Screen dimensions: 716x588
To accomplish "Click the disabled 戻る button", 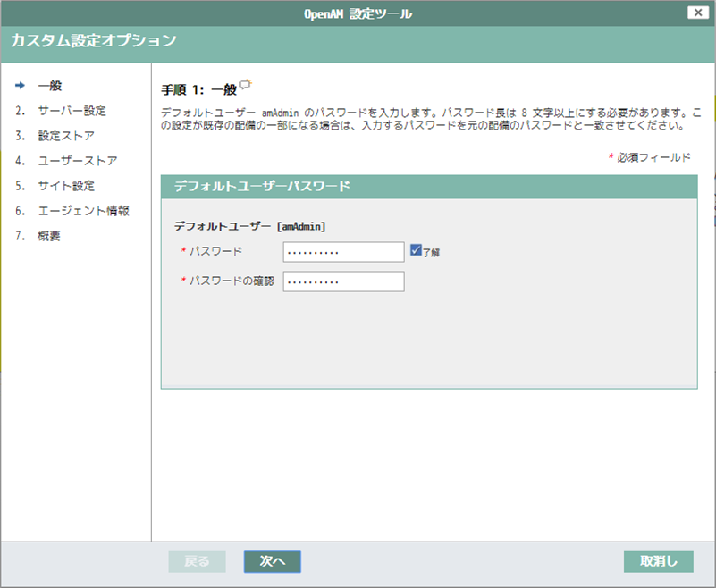I will point(197,562).
